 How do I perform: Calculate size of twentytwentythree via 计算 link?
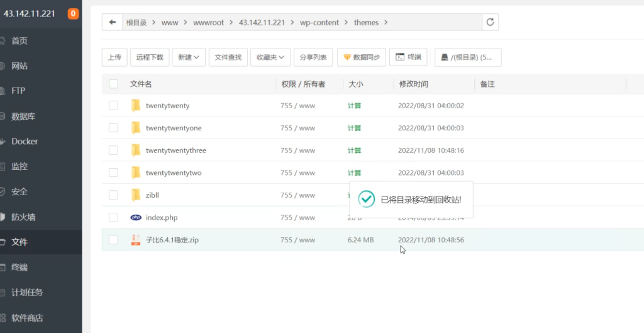pyautogui.click(x=355, y=150)
